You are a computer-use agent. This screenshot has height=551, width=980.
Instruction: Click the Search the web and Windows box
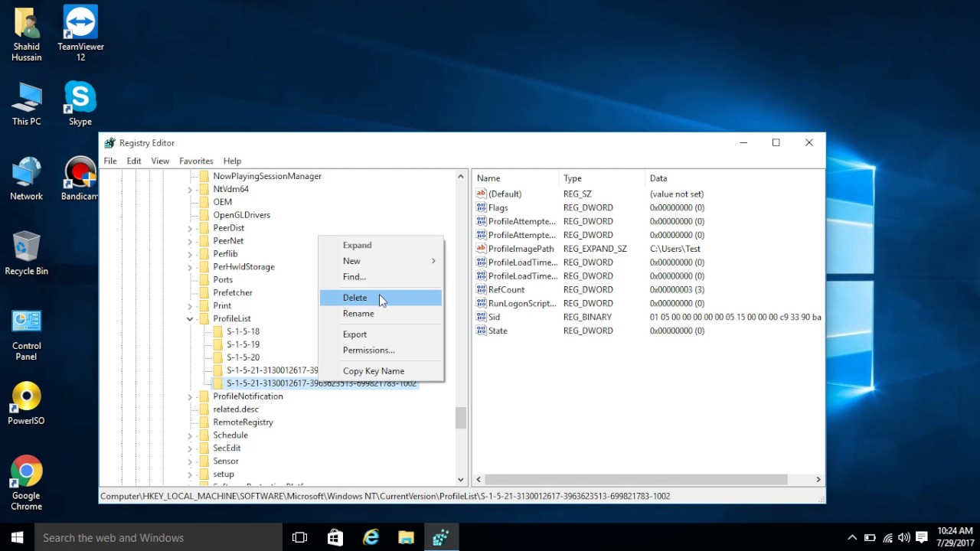pos(158,538)
